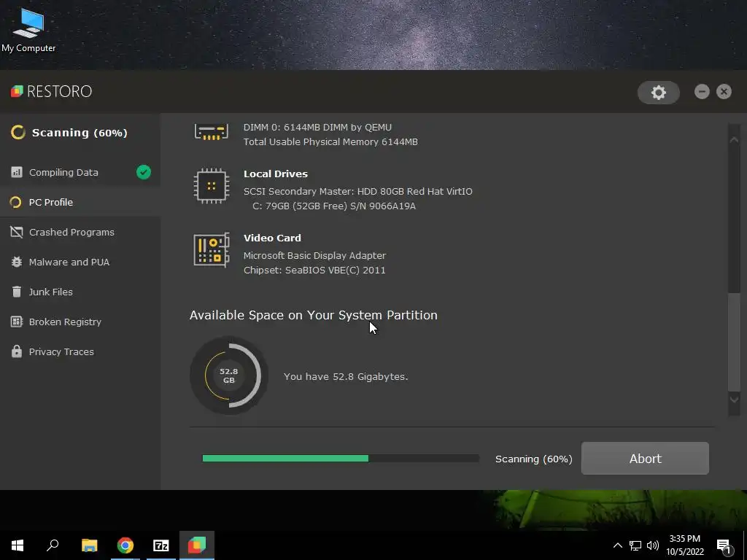Click the Crashed Programs icon
Viewport: 747px width, 560px height.
click(17, 232)
